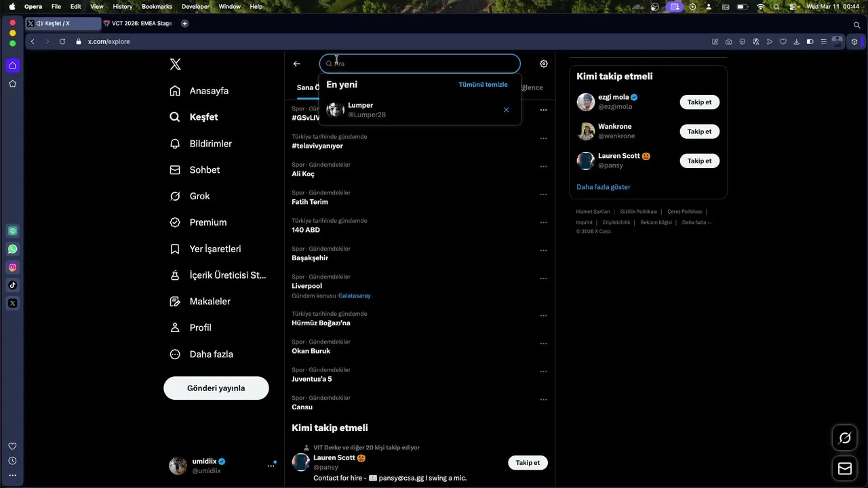This screenshot has width=868, height=488.
Task: Open Gizlilik Politikası footer link
Action: point(638,211)
